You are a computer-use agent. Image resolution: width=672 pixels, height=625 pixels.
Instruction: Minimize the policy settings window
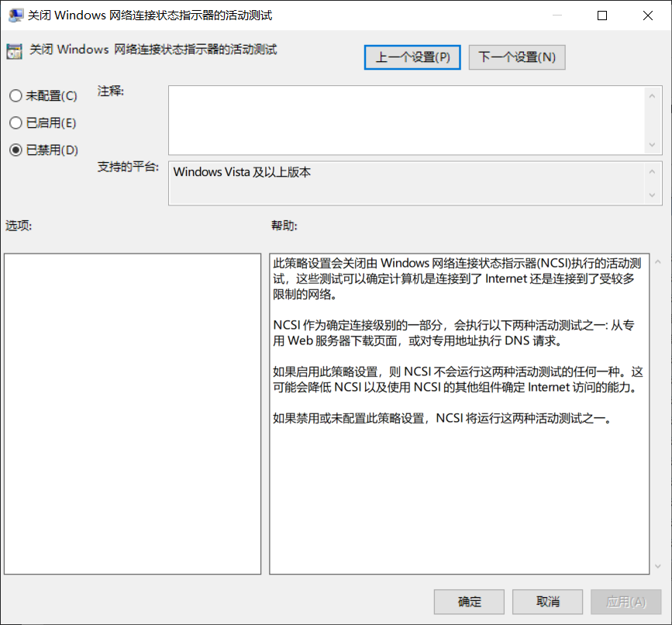click(557, 16)
